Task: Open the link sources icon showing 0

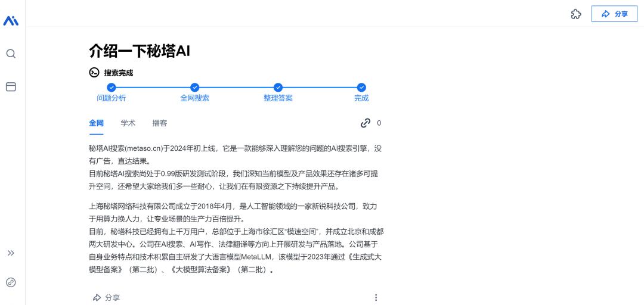Action: (366, 123)
